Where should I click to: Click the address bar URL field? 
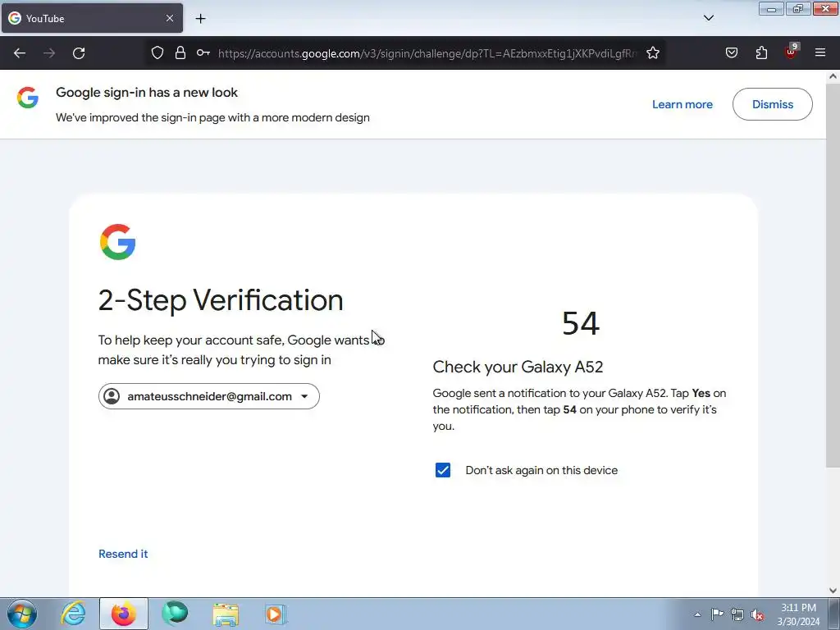coord(427,53)
